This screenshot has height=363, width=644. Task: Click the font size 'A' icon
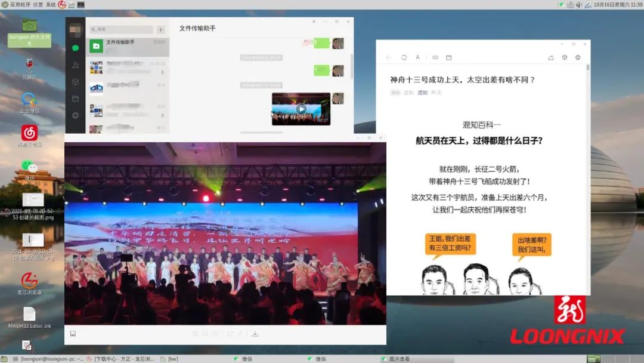click(x=418, y=58)
